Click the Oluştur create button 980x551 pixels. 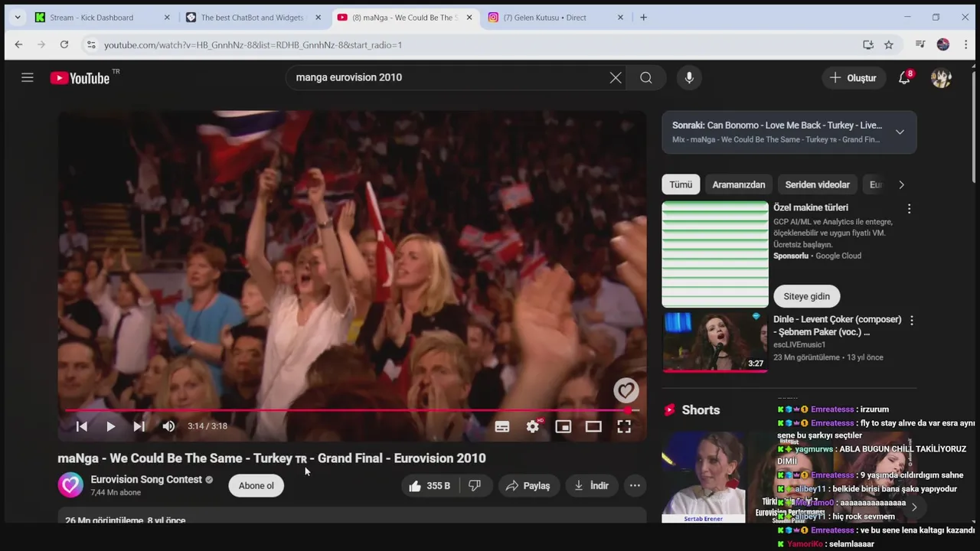(853, 77)
